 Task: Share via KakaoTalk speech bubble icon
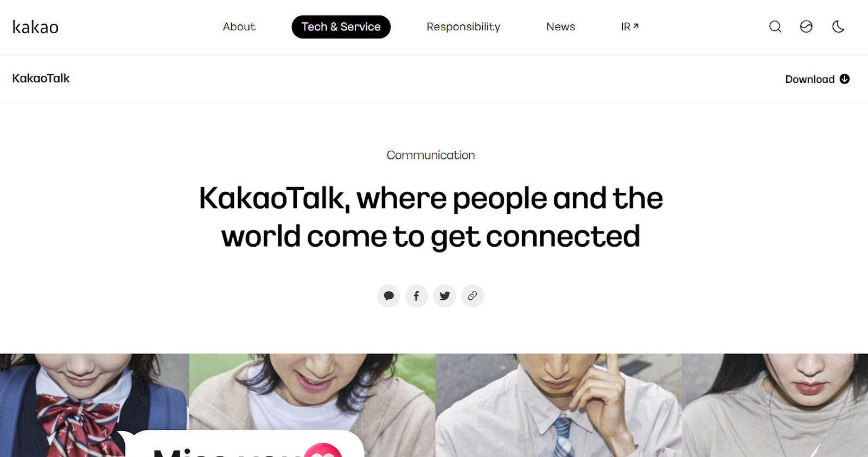(388, 296)
